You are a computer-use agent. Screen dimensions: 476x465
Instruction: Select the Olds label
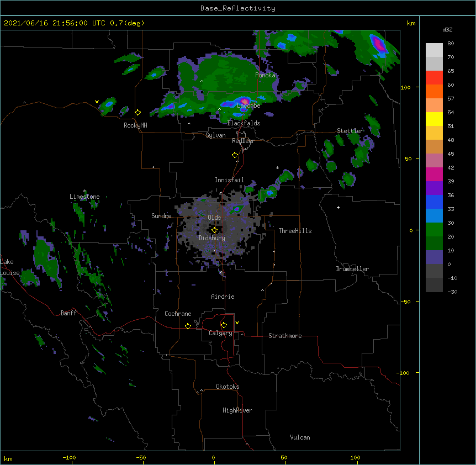(x=214, y=218)
